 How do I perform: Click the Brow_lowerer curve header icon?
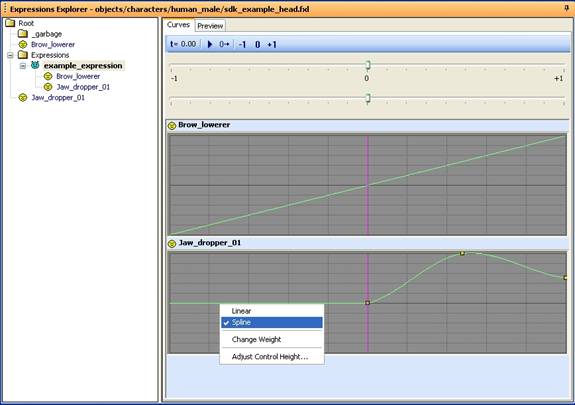tap(172, 126)
